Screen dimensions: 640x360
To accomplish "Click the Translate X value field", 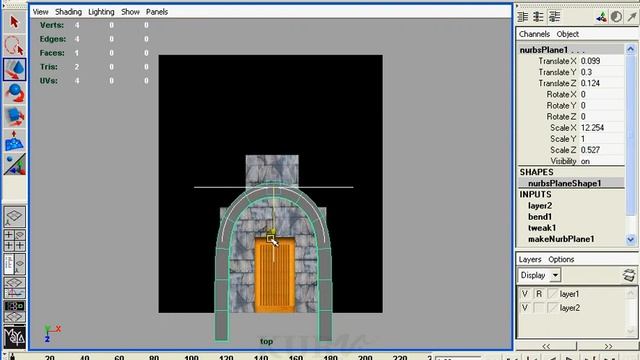I will [601, 61].
